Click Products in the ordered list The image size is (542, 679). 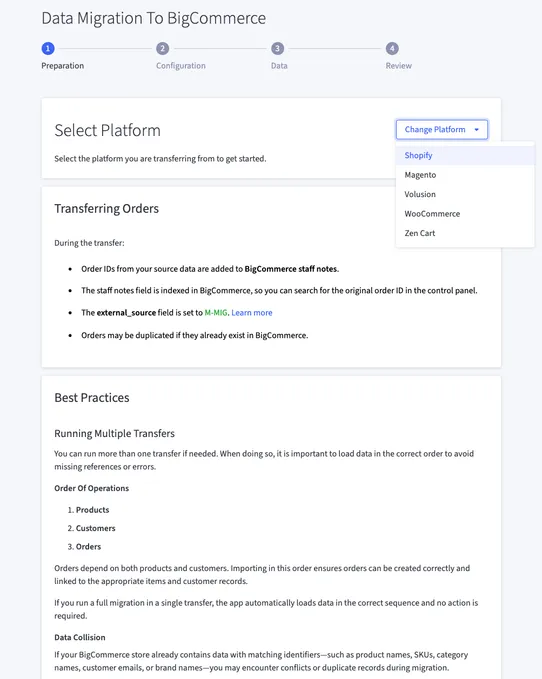[x=93, y=510]
